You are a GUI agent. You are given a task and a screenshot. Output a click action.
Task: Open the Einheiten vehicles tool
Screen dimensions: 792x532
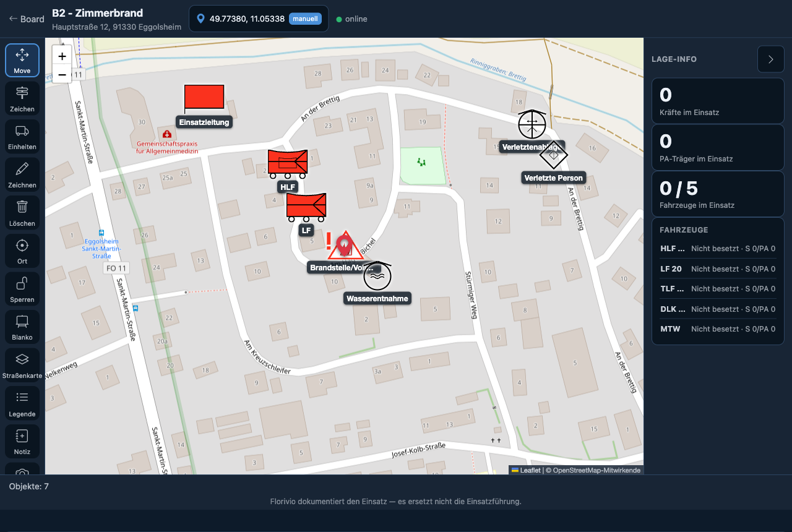(x=22, y=137)
